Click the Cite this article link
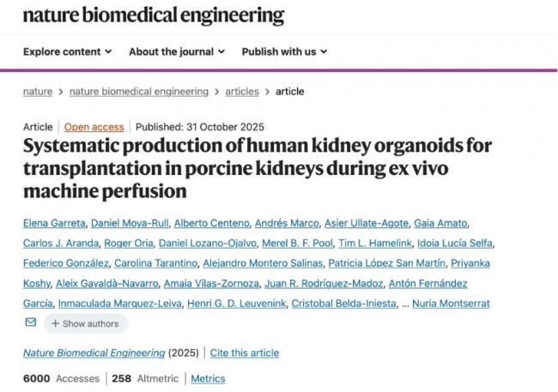 pos(245,353)
